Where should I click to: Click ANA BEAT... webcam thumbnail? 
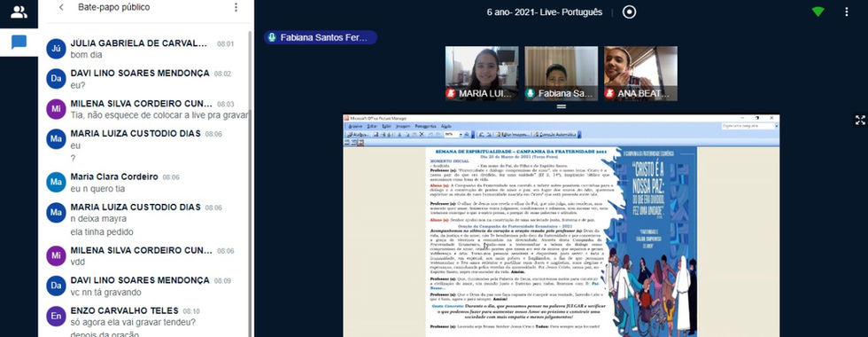pos(640,73)
